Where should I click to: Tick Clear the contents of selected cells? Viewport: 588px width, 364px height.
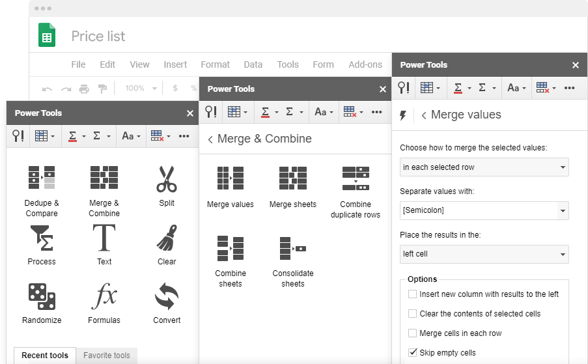412,313
